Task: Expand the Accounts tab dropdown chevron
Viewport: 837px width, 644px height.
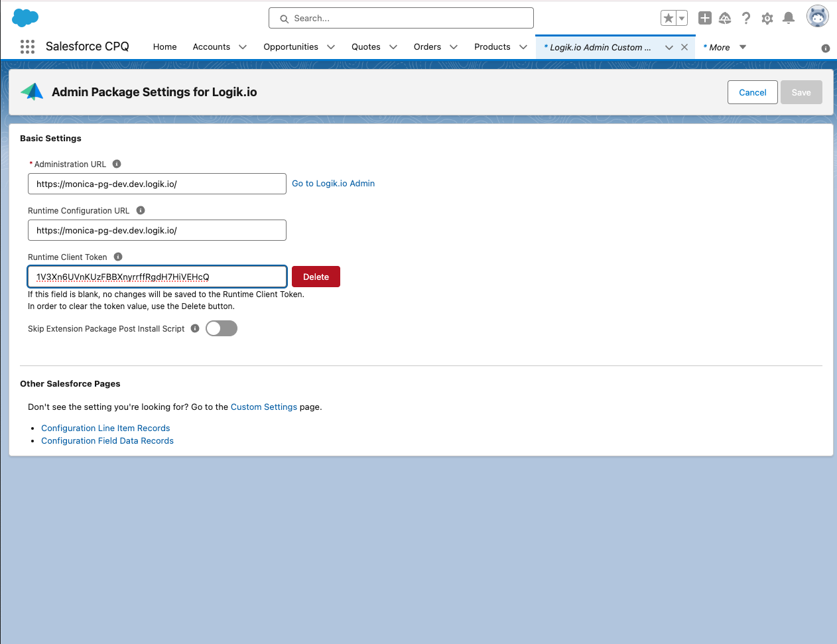Action: click(x=243, y=47)
